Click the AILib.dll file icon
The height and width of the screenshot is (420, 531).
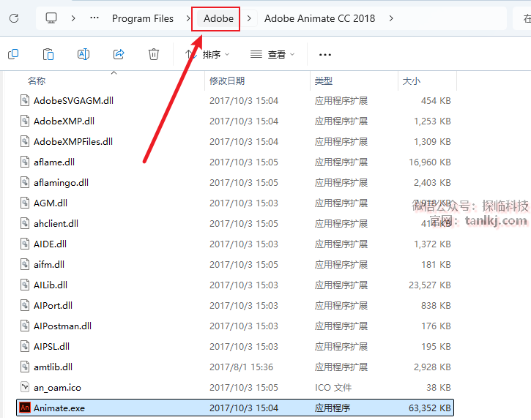pos(25,285)
